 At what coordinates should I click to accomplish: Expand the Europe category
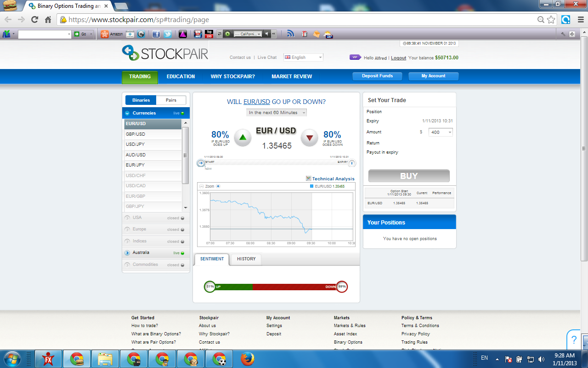tap(156, 230)
